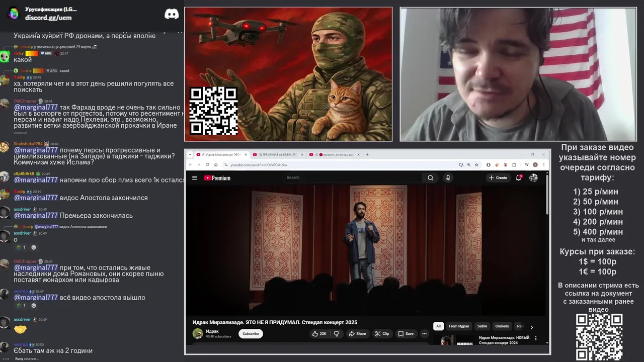The image size is (644, 362).
Task: Click the YouTube search magnifier button
Action: (x=430, y=177)
